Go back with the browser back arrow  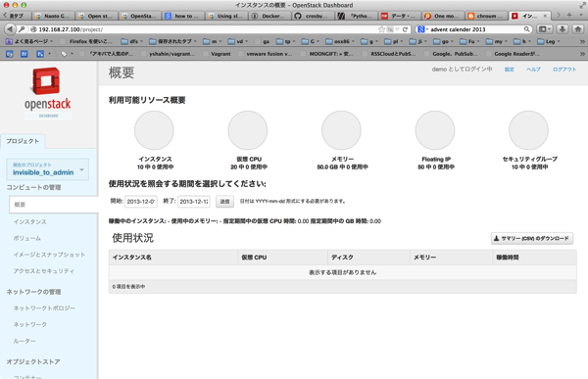coord(10,28)
